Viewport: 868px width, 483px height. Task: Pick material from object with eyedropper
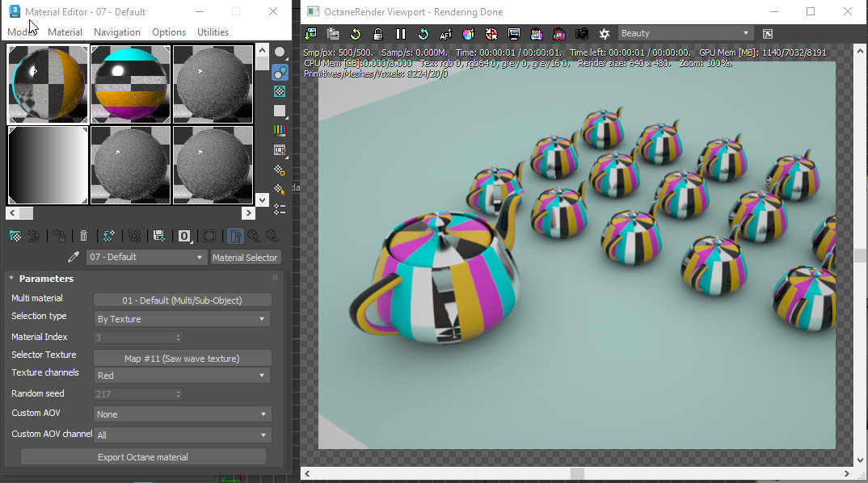coord(73,258)
